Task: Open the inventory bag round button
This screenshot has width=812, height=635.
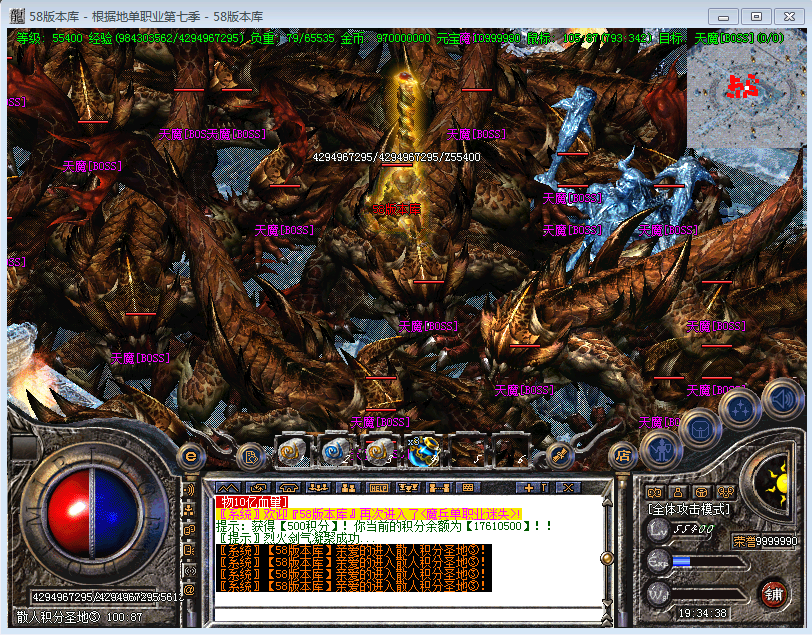Action: click(700, 429)
